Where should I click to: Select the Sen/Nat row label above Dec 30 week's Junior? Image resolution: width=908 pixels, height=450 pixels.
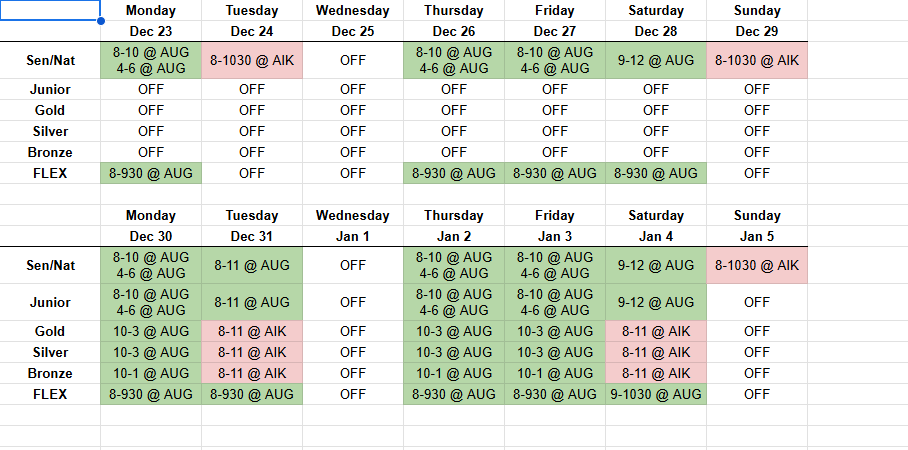click(x=50, y=266)
